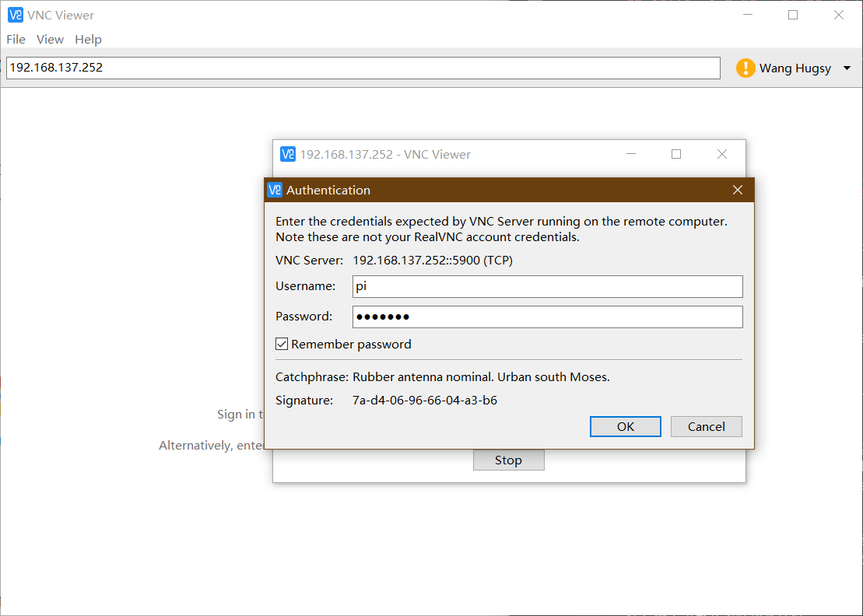The image size is (863, 616).
Task: Click the Stop button in connection window
Action: [x=509, y=460]
